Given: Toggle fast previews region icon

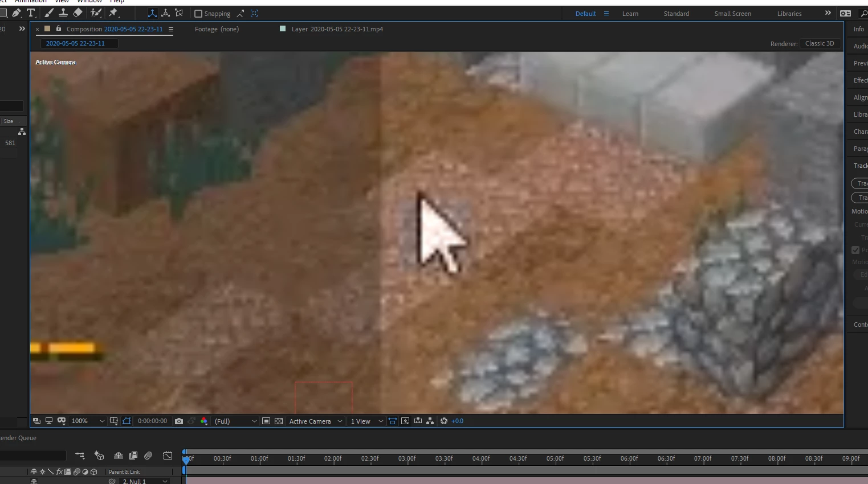Looking at the screenshot, I should (x=266, y=421).
